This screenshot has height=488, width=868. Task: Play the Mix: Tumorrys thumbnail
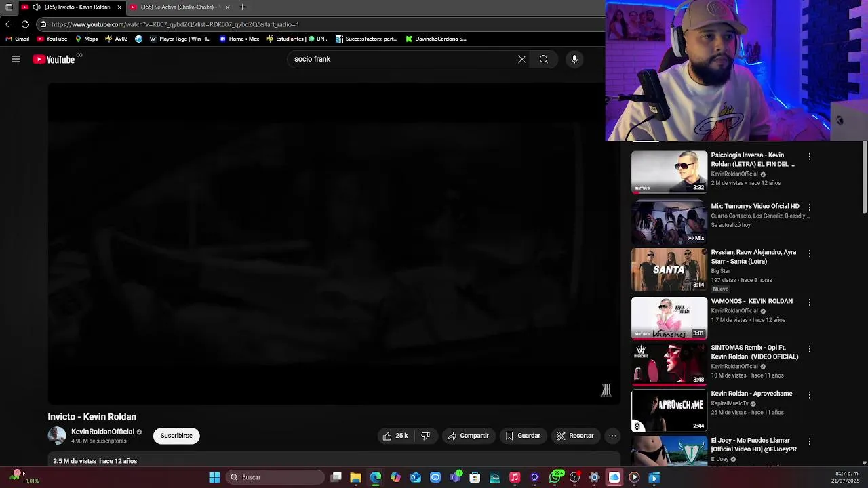[x=669, y=222]
